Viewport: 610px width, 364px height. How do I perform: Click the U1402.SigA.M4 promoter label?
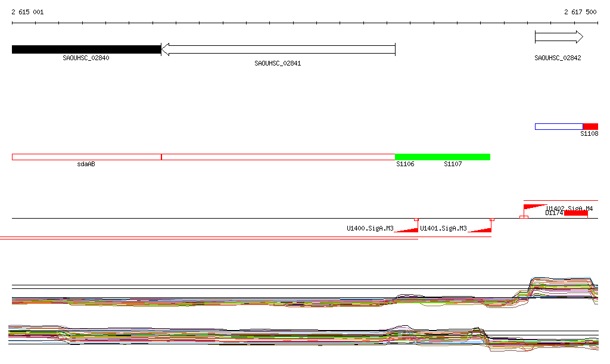point(569,209)
